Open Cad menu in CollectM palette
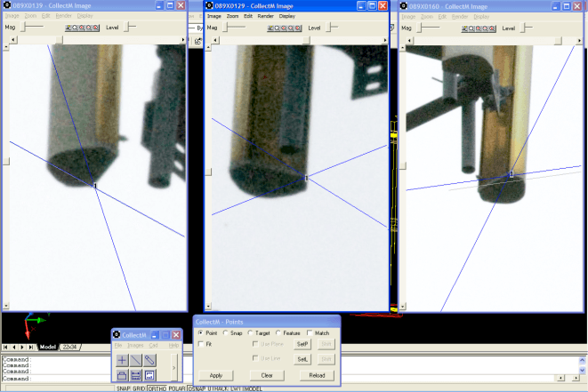588x392 pixels. (x=153, y=346)
